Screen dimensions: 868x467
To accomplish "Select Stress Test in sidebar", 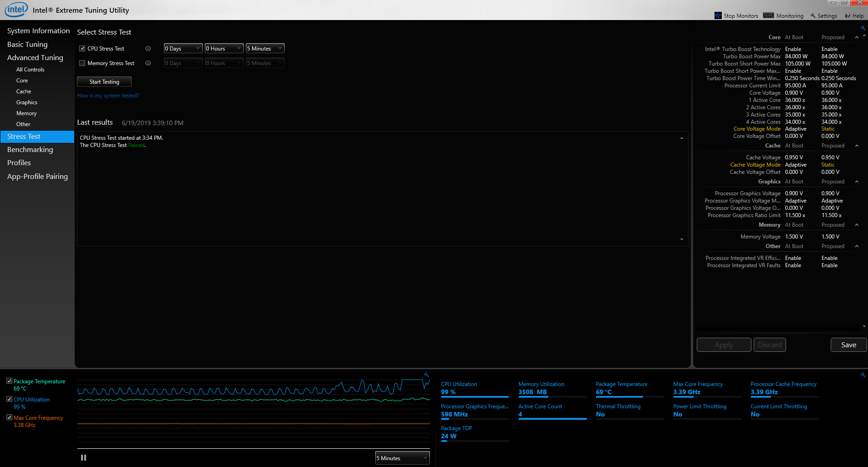I will [x=37, y=137].
